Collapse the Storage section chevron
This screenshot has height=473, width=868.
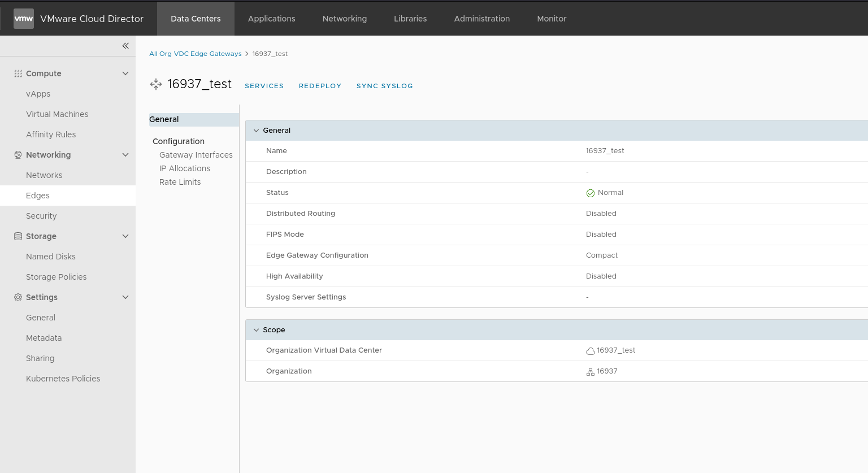[x=125, y=236]
